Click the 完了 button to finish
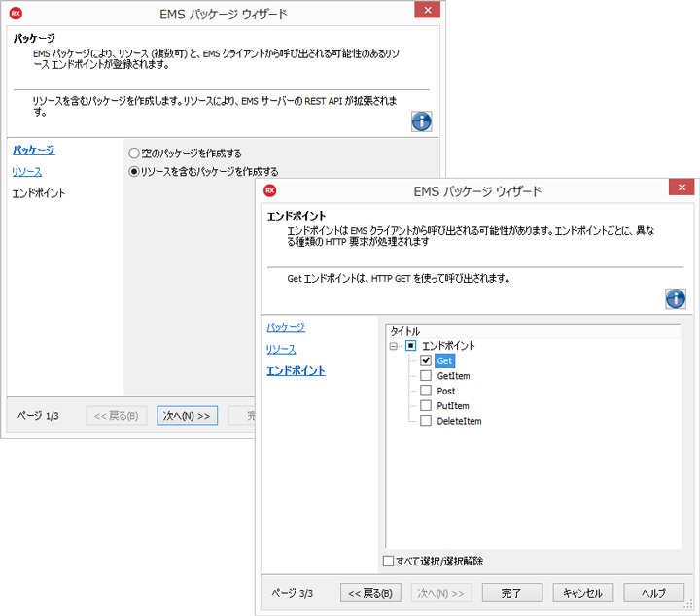The height and width of the screenshot is (616, 700). pyautogui.click(x=512, y=593)
